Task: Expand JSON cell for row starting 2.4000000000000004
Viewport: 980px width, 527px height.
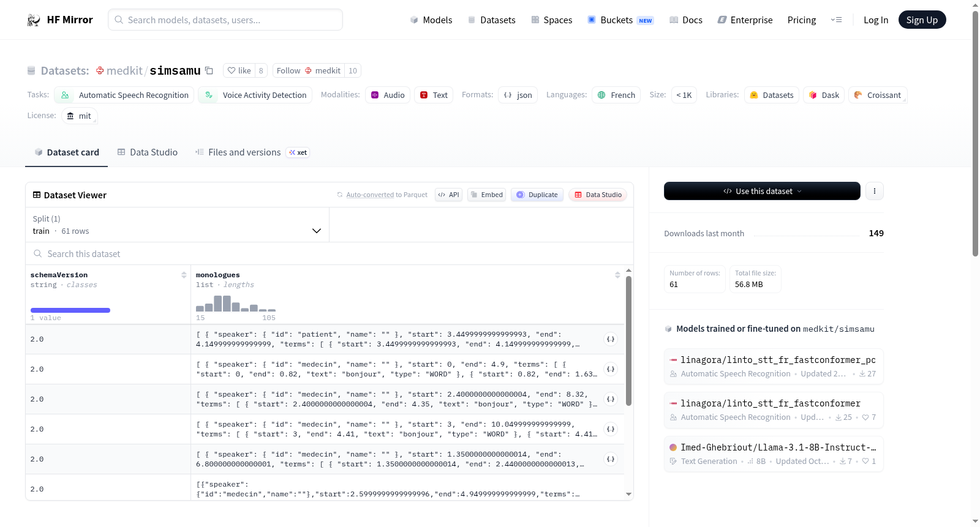Action: 611,399
